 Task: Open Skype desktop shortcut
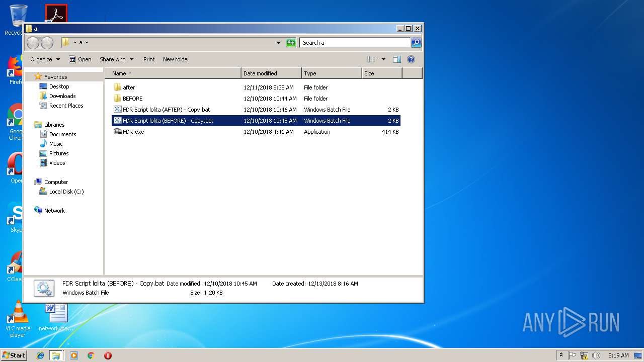[x=15, y=217]
